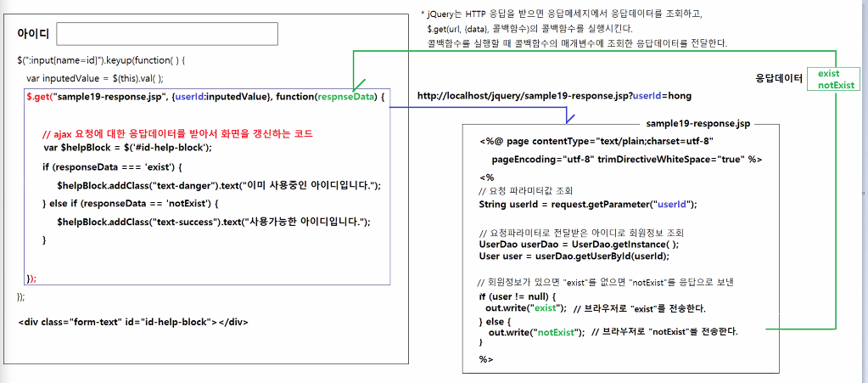Screen dimensions: 868x383
Task: Click the userDao.getUserById(userId) line
Action: coord(574,256)
